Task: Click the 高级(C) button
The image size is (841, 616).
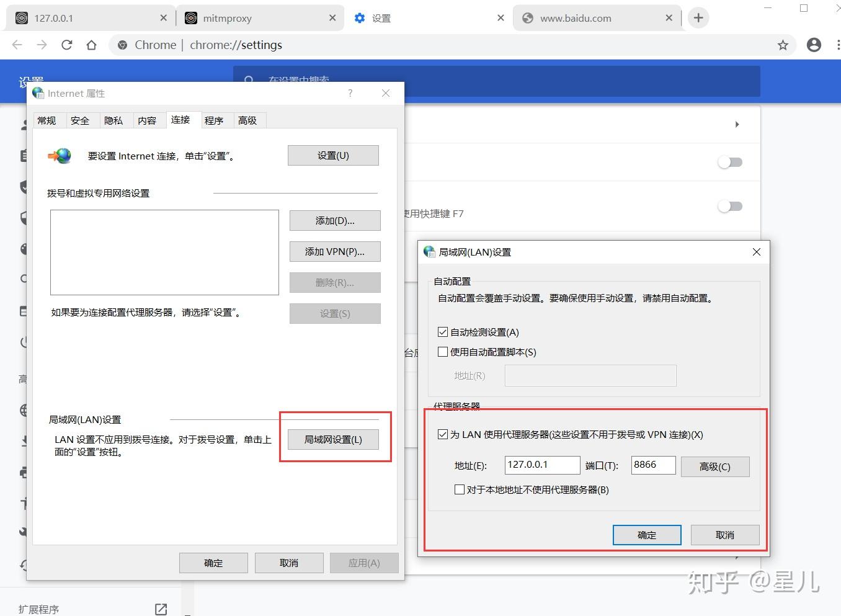Action: (714, 466)
